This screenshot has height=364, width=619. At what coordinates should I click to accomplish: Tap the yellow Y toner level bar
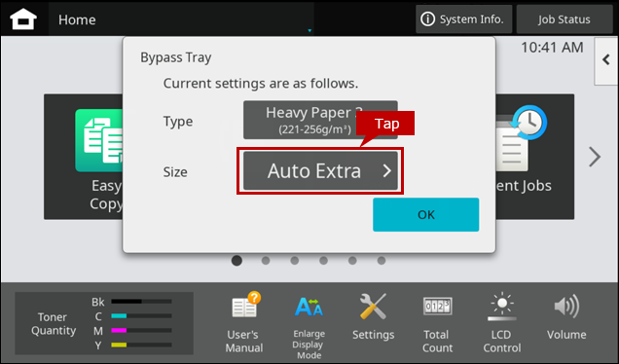pyautogui.click(x=141, y=345)
